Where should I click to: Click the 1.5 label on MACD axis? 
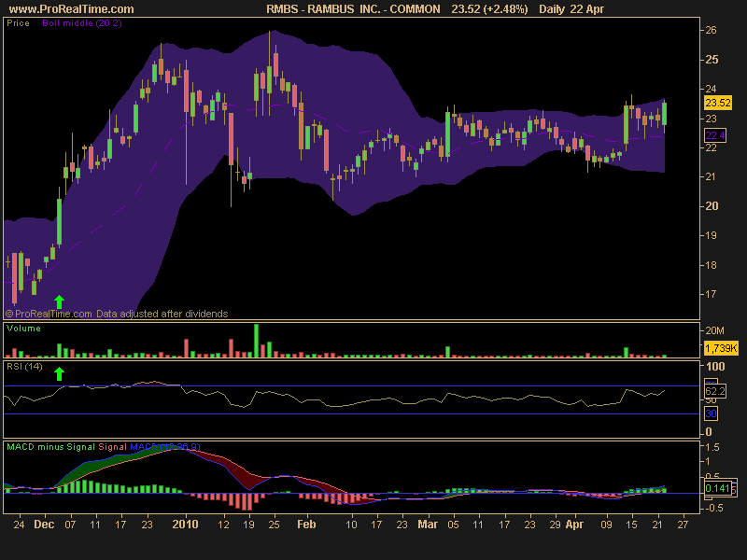click(712, 447)
